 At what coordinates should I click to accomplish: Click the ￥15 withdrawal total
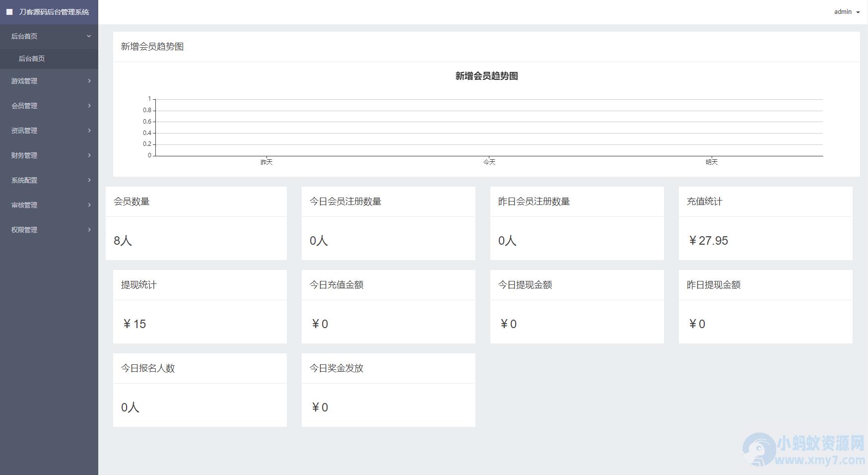[134, 324]
